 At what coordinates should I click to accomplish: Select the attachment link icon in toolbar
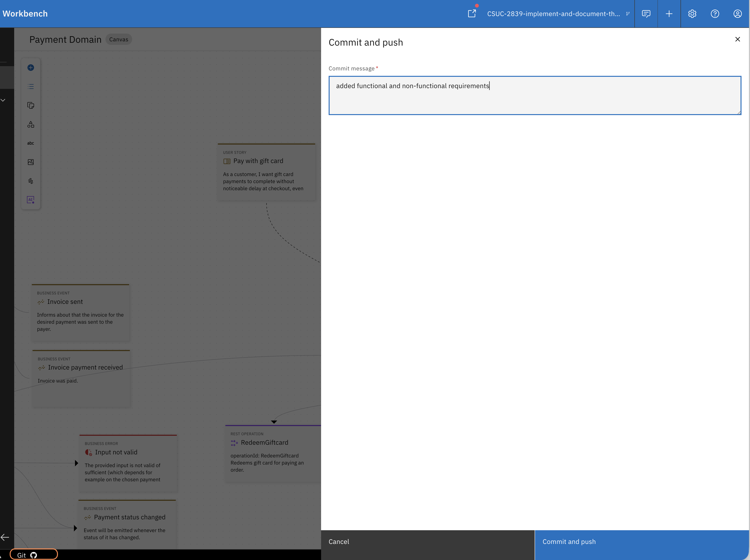point(31,181)
